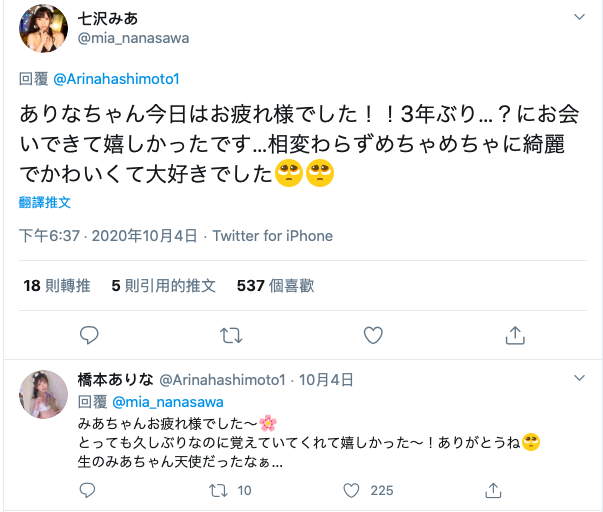Reply to the main tweet by 七沢みあ
This screenshot has height=512, width=603.
coord(89,334)
